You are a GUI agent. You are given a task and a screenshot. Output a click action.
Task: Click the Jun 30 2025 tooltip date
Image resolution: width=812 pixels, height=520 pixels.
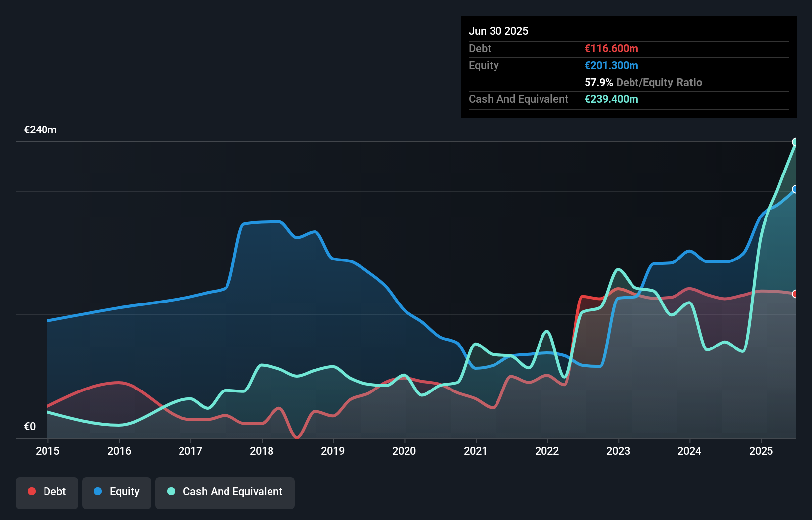coord(498,31)
